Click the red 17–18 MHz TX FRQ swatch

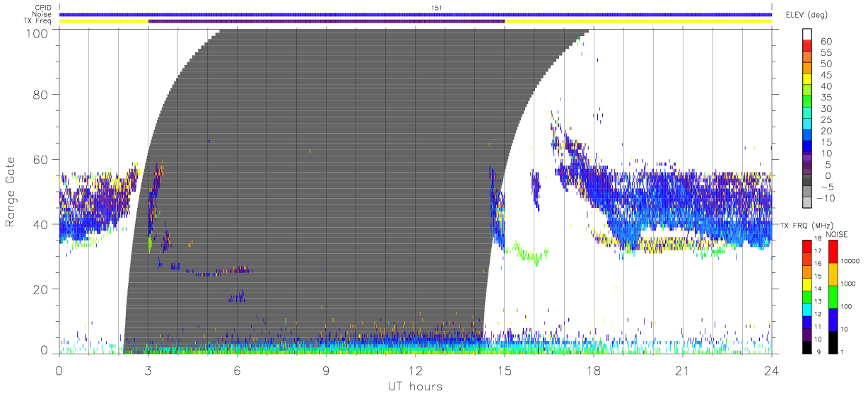pyautogui.click(x=808, y=246)
